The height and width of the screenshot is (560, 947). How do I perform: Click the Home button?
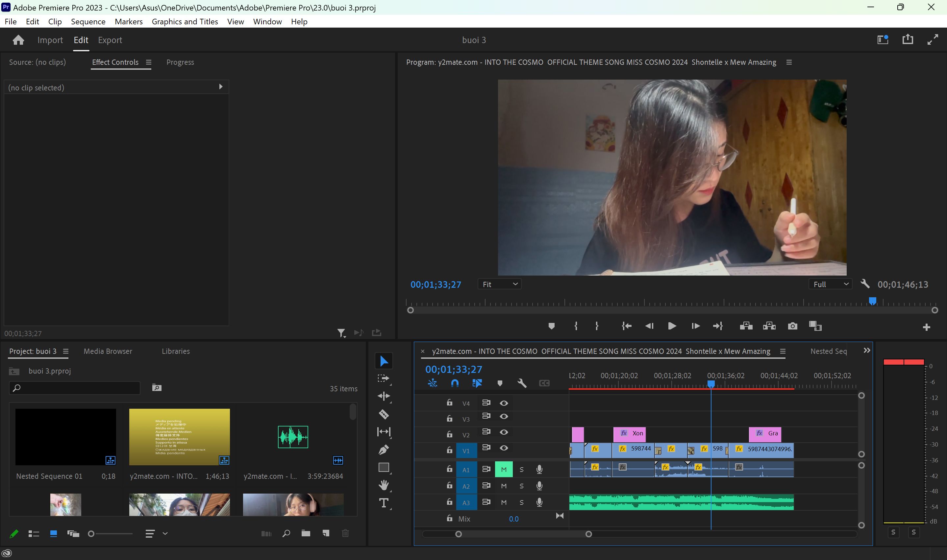pyautogui.click(x=18, y=40)
